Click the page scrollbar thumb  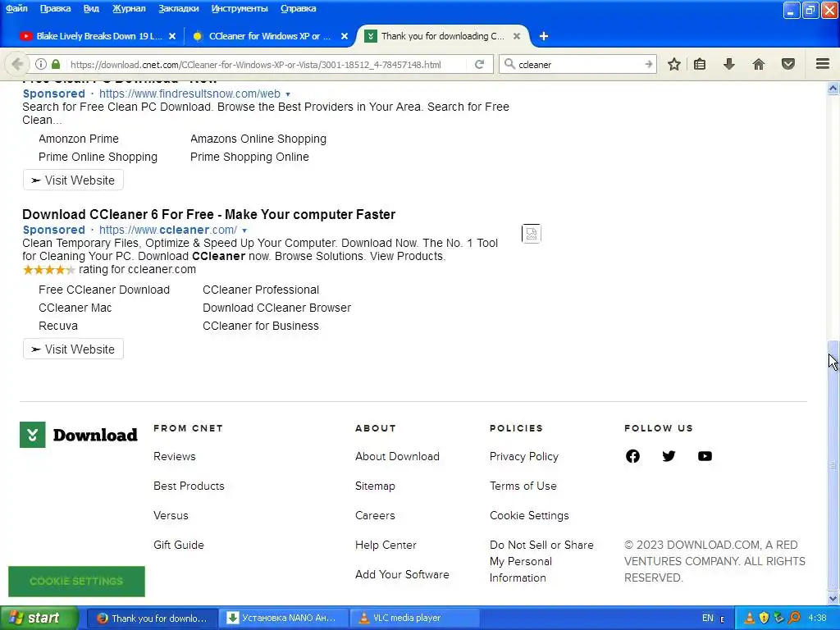click(833, 464)
